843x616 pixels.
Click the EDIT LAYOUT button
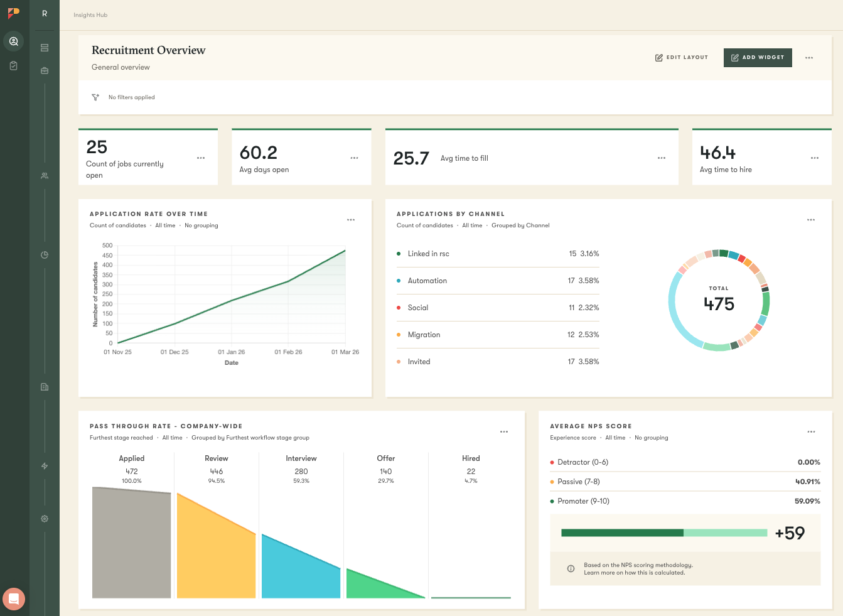pos(682,57)
